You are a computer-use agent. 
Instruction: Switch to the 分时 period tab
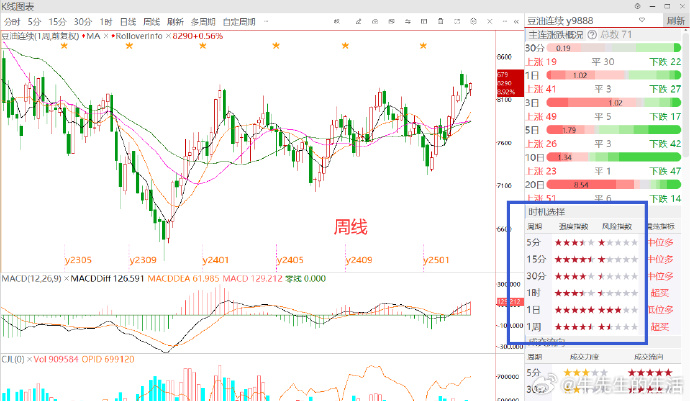12,22
